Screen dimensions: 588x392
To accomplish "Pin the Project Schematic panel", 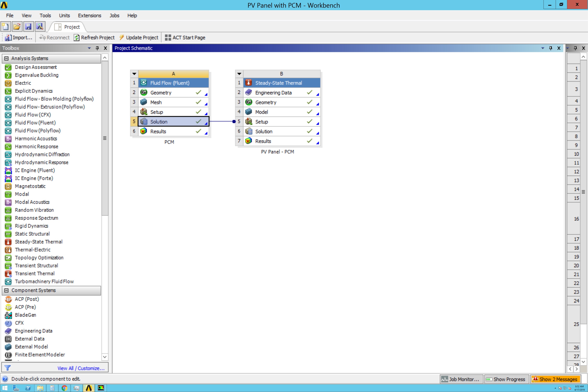I will (551, 48).
